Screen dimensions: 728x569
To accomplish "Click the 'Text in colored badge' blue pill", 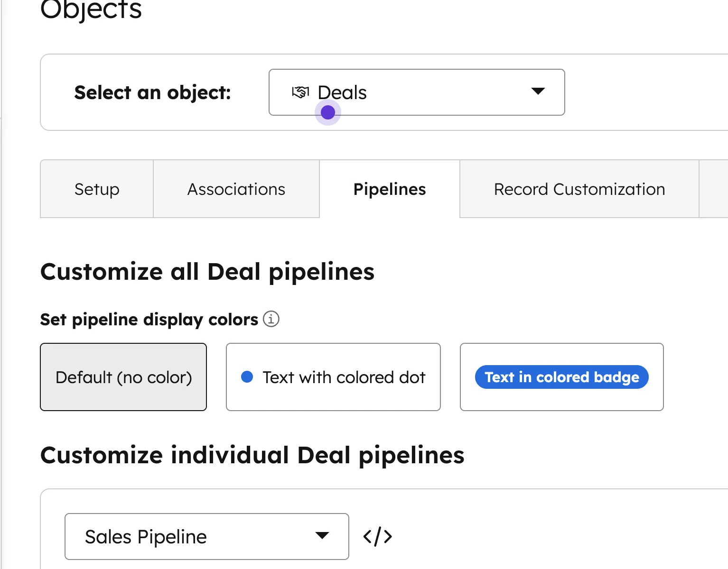I will point(561,377).
